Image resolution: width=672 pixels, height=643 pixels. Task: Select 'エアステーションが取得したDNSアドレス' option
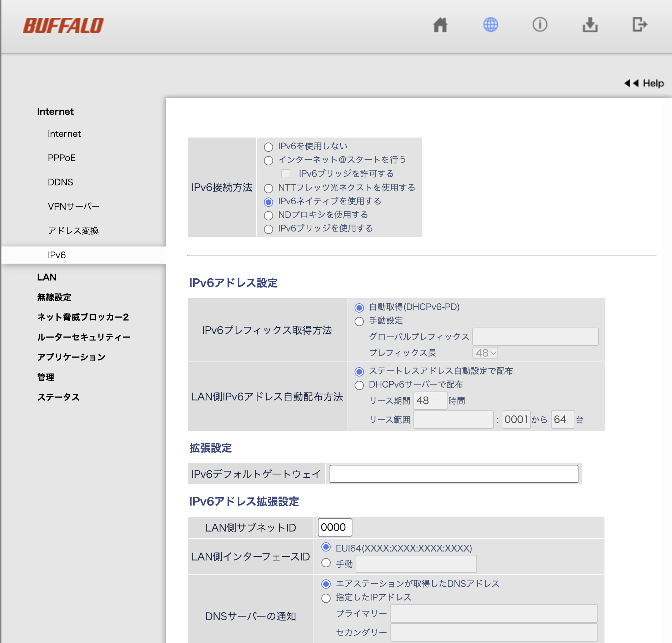(x=326, y=584)
